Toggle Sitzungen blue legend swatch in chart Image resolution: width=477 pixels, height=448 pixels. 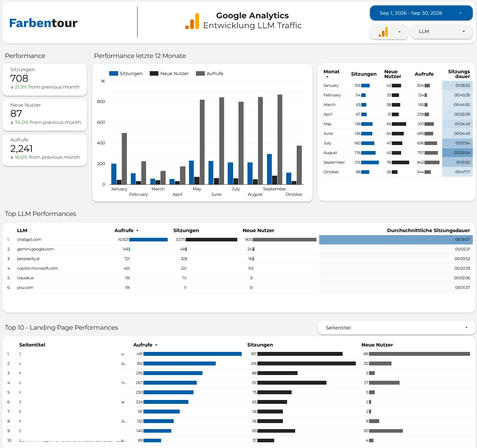pyautogui.click(x=114, y=74)
